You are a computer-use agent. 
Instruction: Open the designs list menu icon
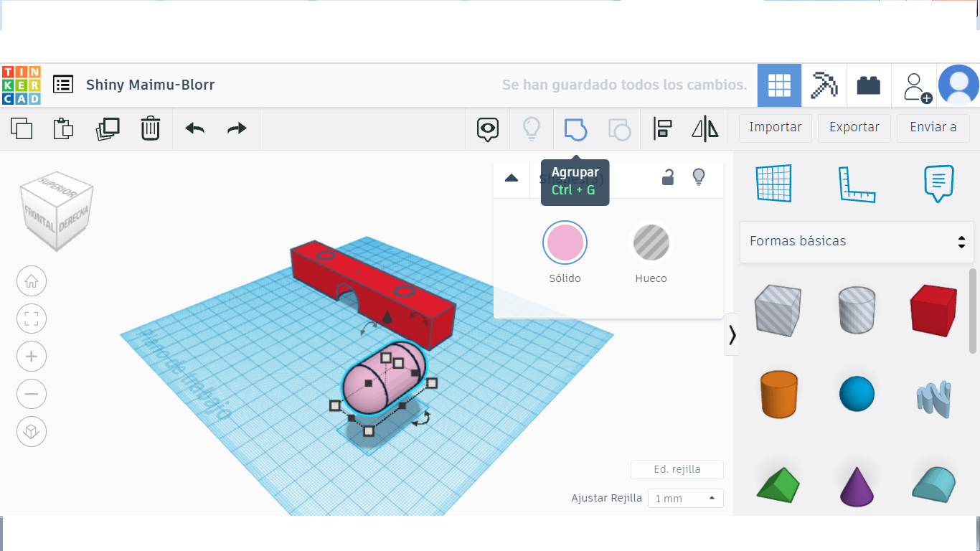coord(63,85)
